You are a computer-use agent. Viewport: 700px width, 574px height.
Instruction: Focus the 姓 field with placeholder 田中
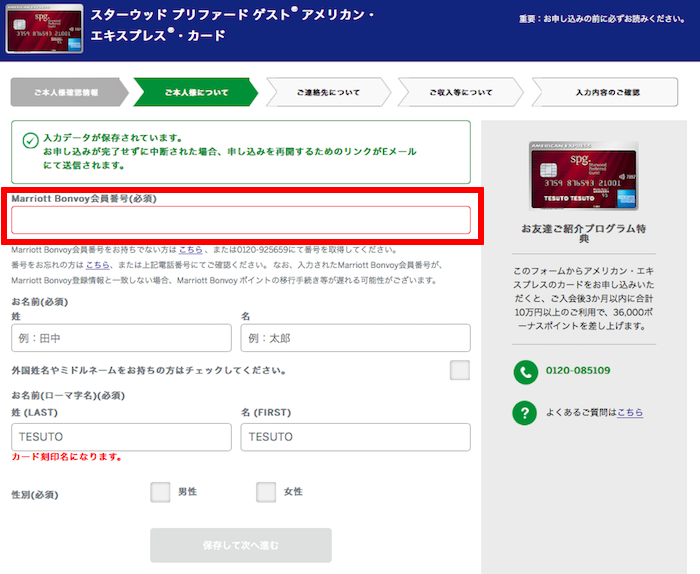pos(121,338)
